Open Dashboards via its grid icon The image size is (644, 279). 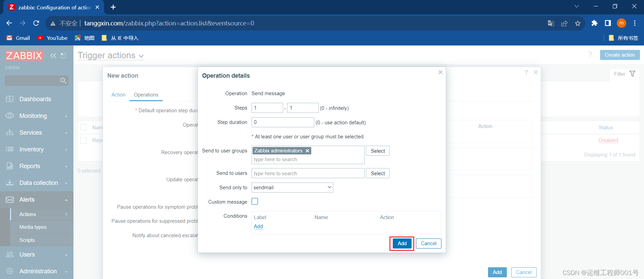[10, 99]
